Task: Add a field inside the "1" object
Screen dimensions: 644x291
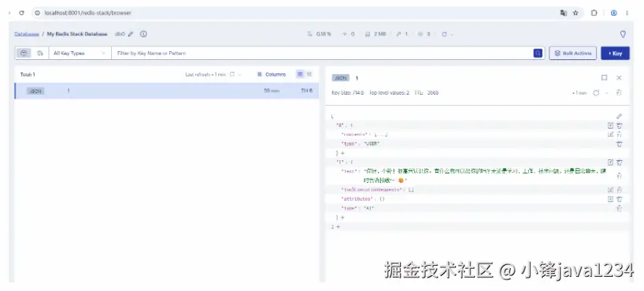Action: click(342, 218)
